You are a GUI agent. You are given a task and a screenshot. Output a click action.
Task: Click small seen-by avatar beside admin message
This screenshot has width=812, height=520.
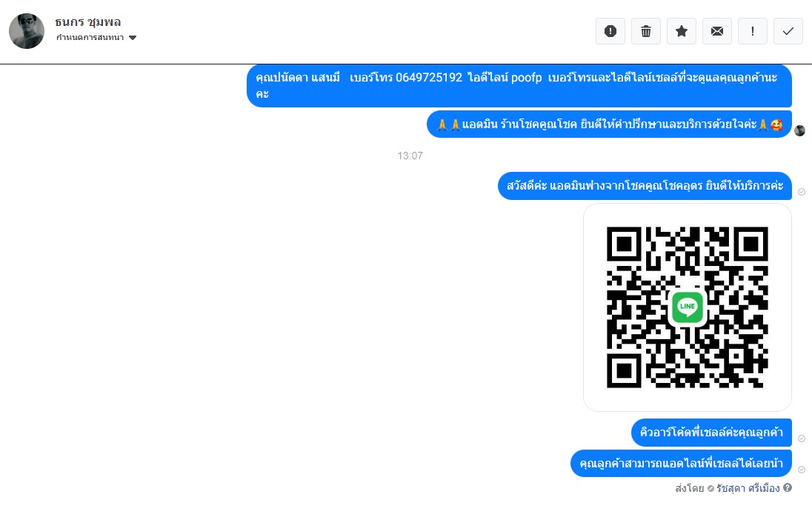800,130
